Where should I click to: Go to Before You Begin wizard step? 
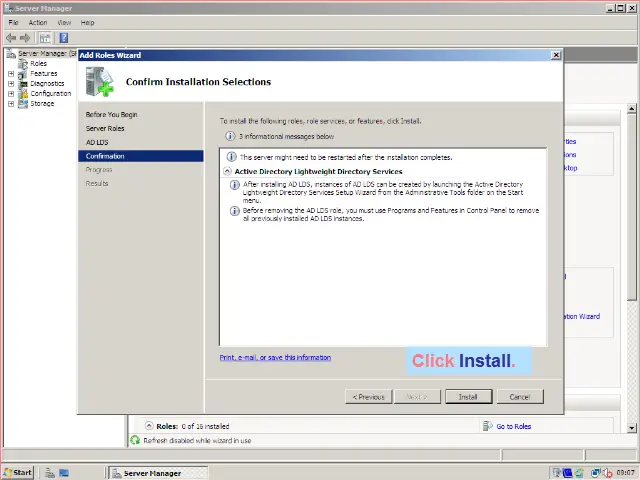(111, 115)
